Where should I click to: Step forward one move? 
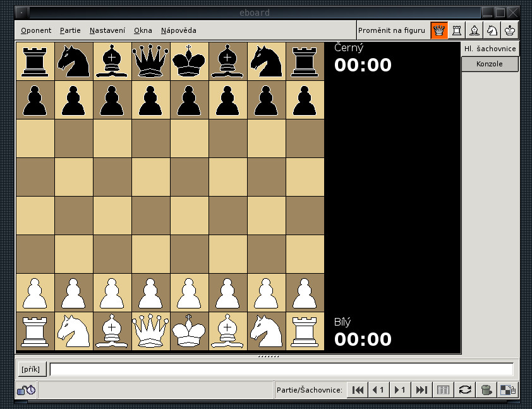[400, 390]
